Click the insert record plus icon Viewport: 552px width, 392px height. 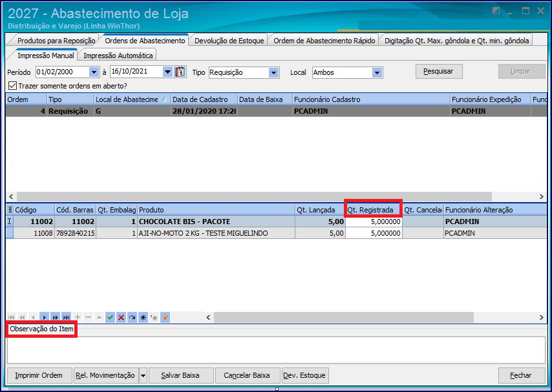[x=78, y=317]
